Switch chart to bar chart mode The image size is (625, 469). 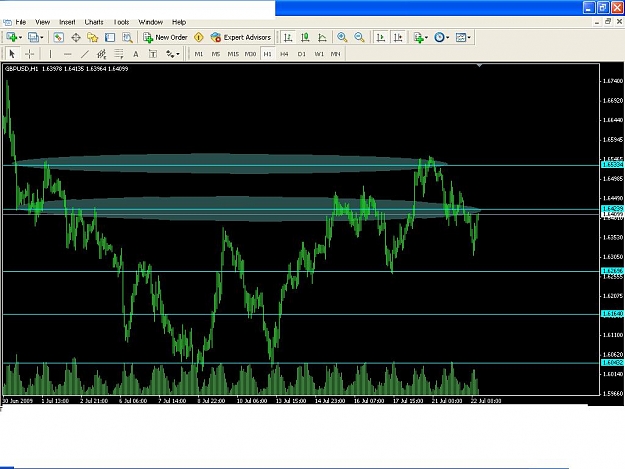[x=288, y=37]
